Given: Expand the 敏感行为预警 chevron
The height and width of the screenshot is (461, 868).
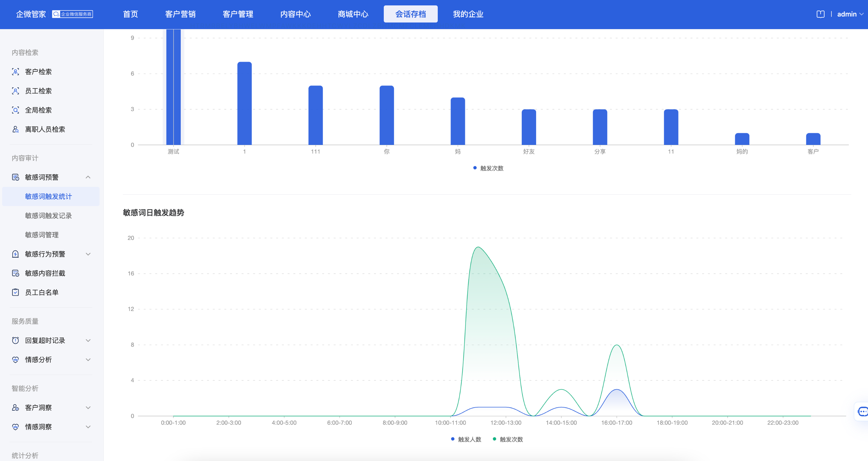Looking at the screenshot, I should 88,254.
